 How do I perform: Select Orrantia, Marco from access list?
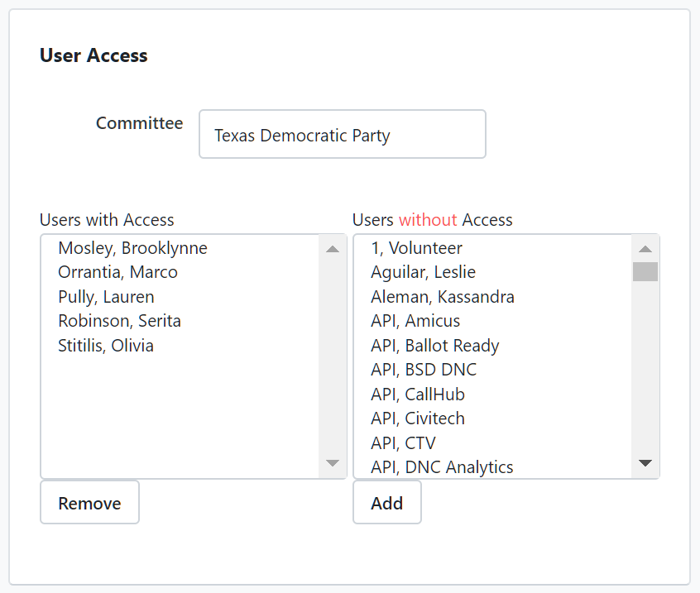pos(117,272)
